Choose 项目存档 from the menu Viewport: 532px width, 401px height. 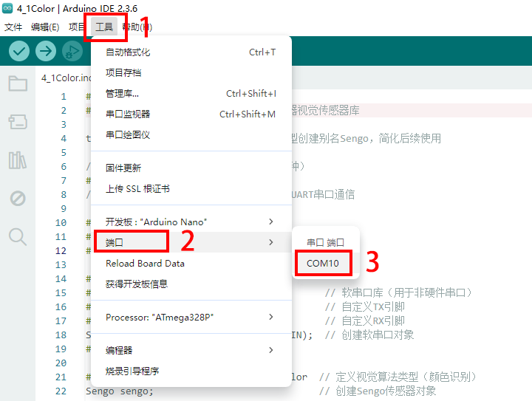coord(191,73)
